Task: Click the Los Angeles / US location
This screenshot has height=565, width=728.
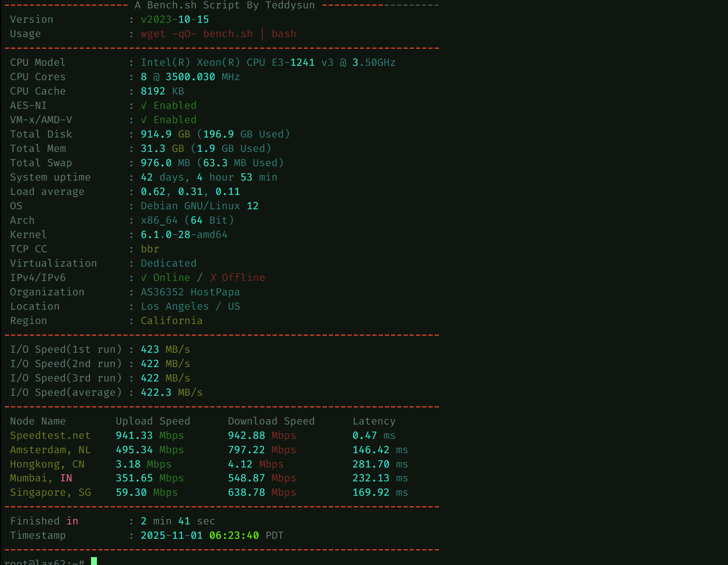Action: 190,307
